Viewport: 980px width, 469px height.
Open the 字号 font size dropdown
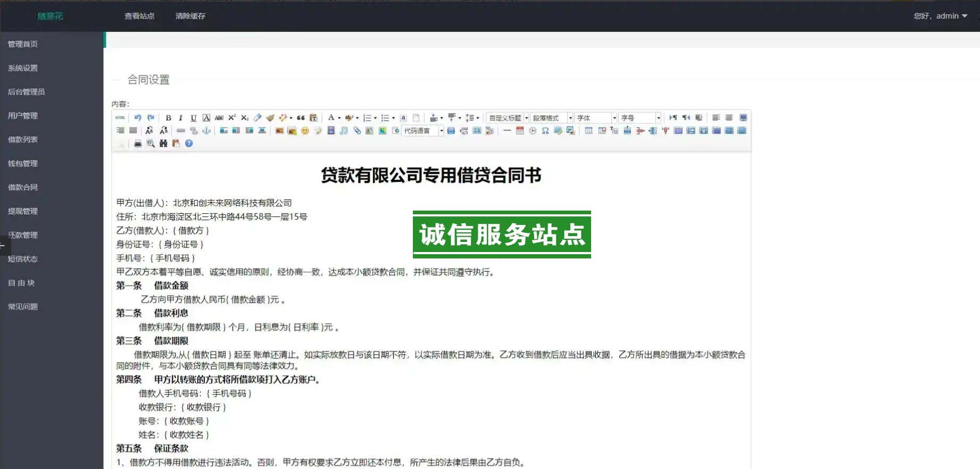(641, 118)
